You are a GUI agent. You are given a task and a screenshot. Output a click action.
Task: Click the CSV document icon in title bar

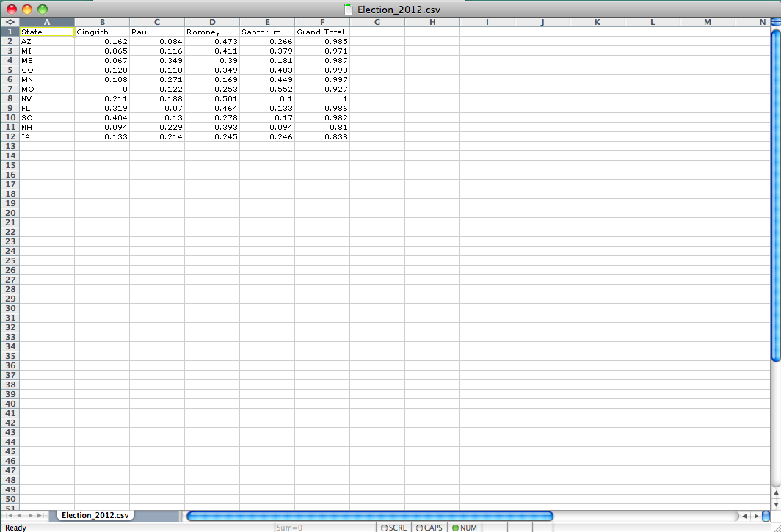tap(349, 9)
